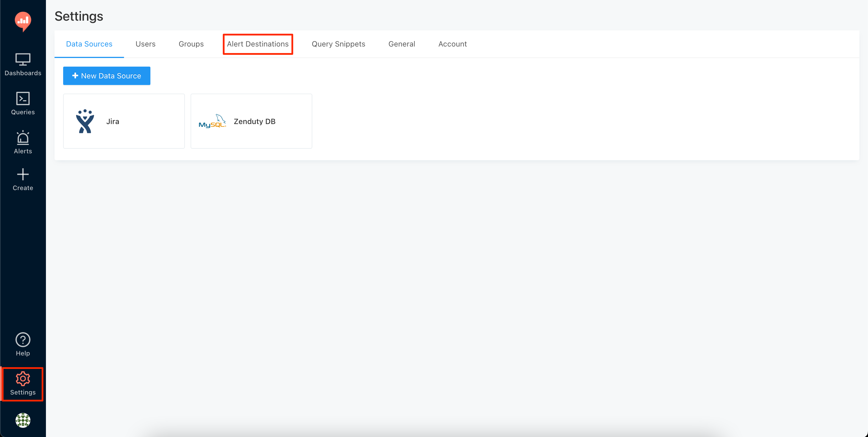Open the Alerts bell icon
868x437 pixels.
tap(23, 138)
